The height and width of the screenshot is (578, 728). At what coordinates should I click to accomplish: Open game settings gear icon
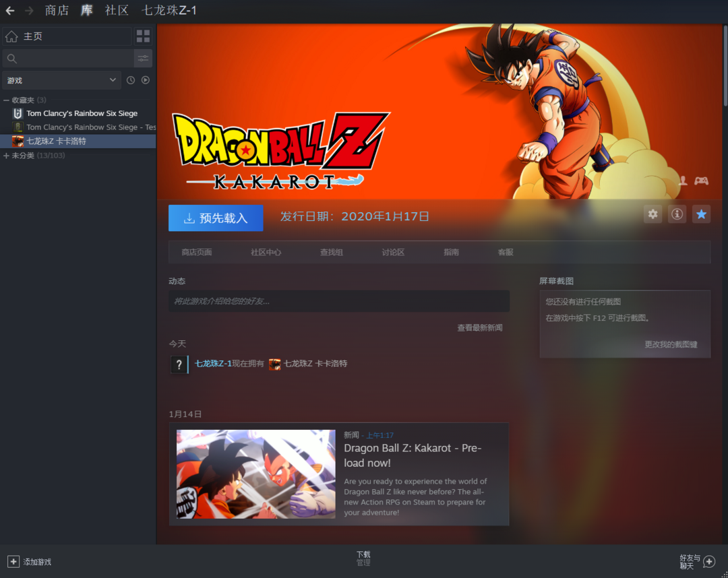pos(653,214)
